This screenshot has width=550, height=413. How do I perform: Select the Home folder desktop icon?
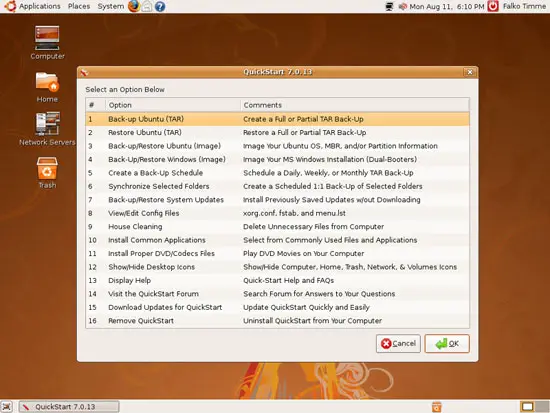pyautogui.click(x=47, y=87)
